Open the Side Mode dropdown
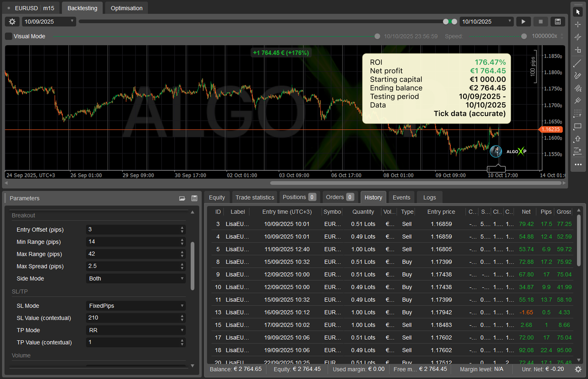Viewport: 588px width, 379px height. click(x=136, y=278)
